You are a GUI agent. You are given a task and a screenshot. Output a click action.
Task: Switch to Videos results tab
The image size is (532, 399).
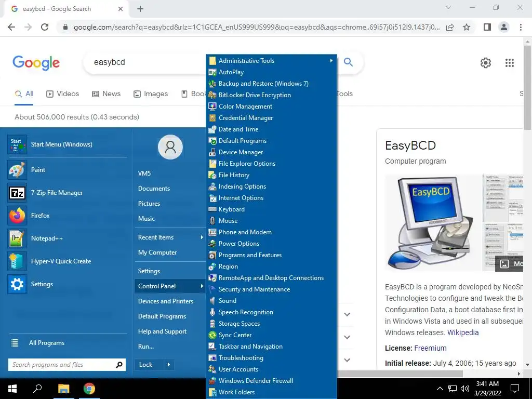coord(63,94)
